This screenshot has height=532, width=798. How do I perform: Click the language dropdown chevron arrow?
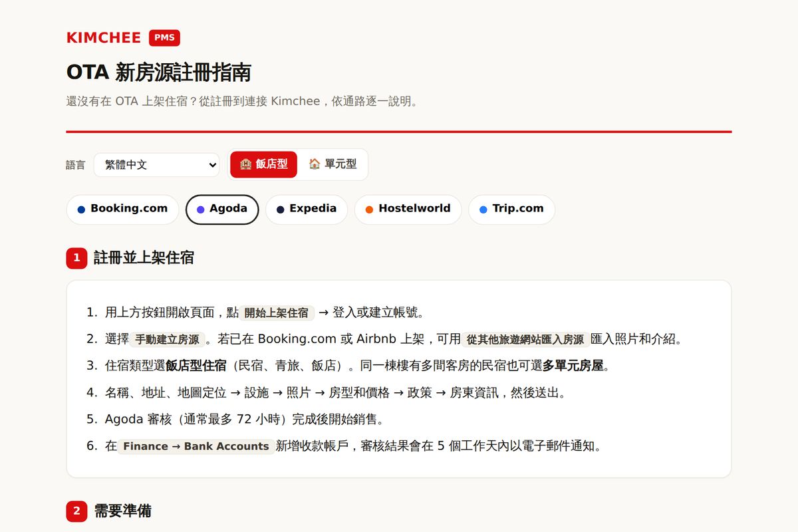coord(212,165)
